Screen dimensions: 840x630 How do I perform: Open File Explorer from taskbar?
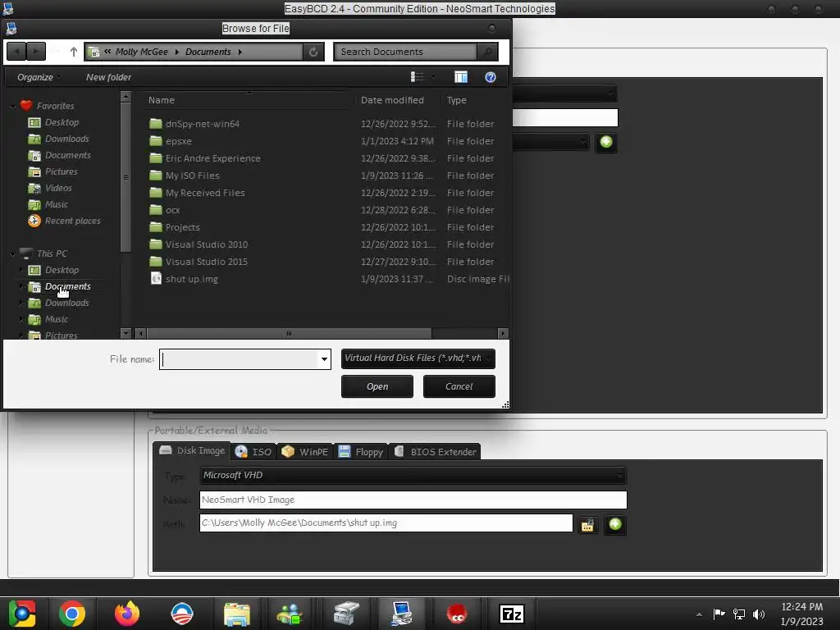(236, 614)
